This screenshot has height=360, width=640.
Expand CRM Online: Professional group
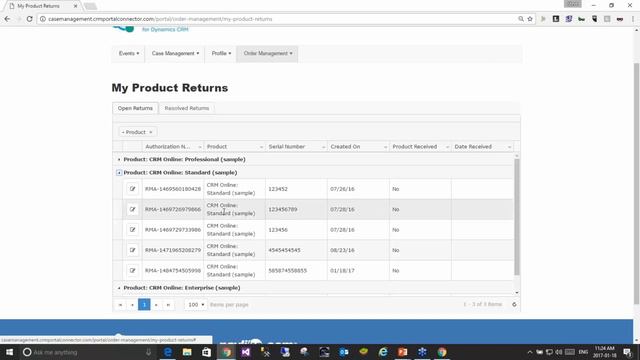pyautogui.click(x=119, y=160)
